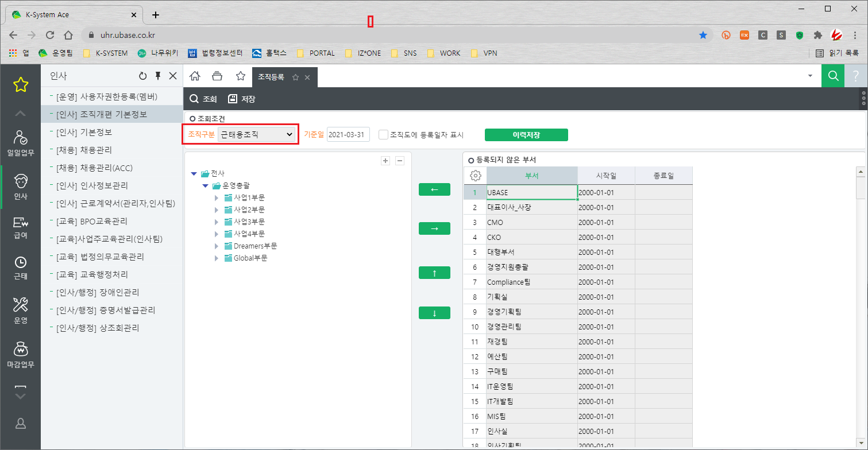Open the K-SYSTEM bookmark folder

pos(106,53)
